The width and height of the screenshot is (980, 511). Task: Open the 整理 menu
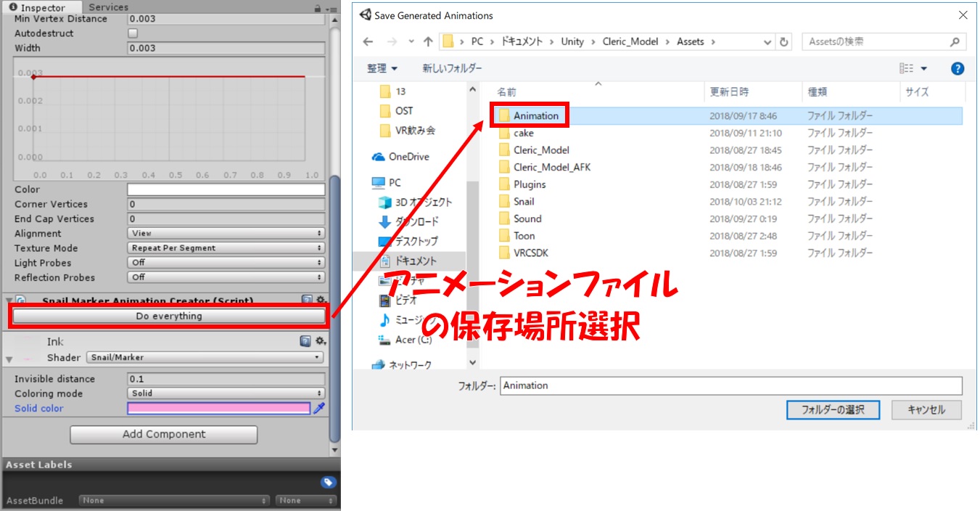coord(382,68)
